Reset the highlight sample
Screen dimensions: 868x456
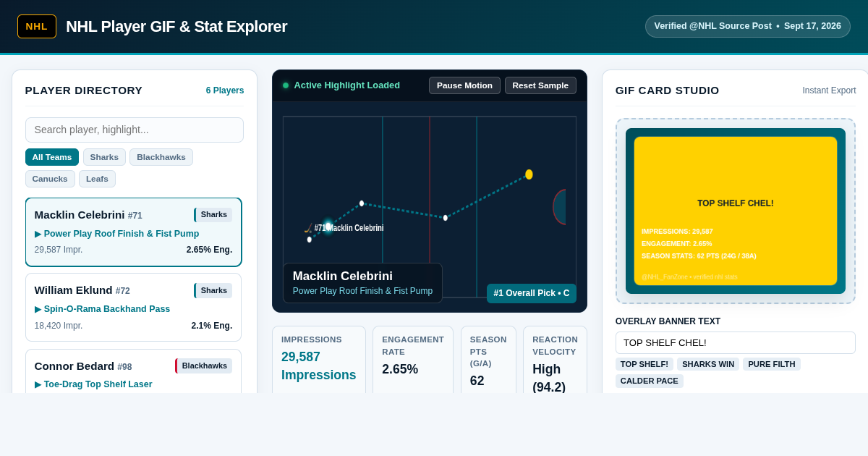540,85
